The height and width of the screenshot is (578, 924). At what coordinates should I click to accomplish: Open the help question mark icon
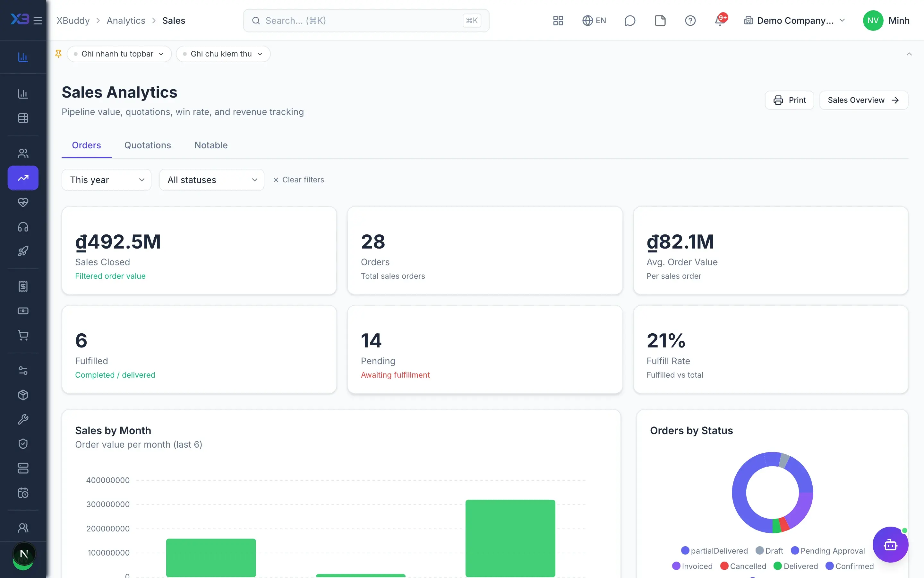(690, 20)
